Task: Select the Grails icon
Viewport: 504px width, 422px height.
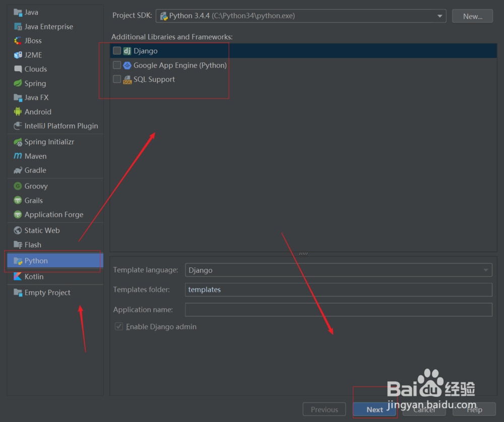Action: [18, 200]
